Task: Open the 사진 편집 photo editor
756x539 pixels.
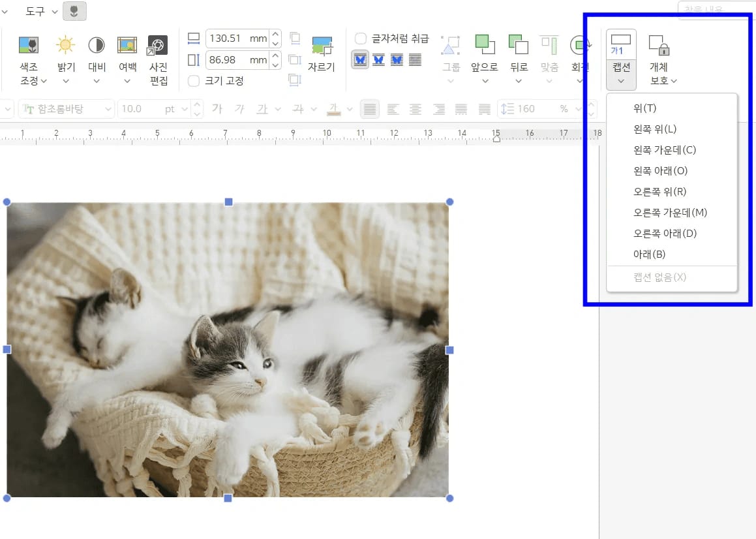Action: [x=158, y=46]
